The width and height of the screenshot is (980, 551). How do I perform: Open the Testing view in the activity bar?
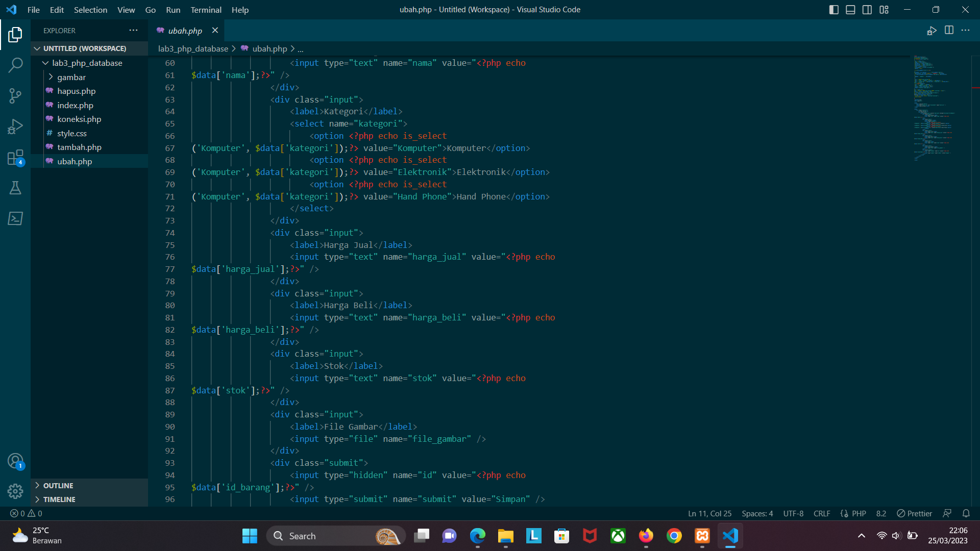(x=15, y=188)
